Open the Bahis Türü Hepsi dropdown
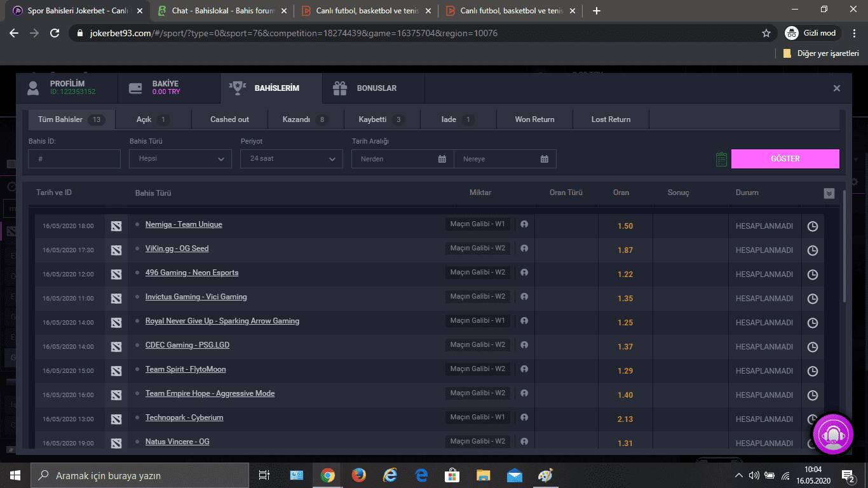The image size is (868, 488). (x=180, y=159)
